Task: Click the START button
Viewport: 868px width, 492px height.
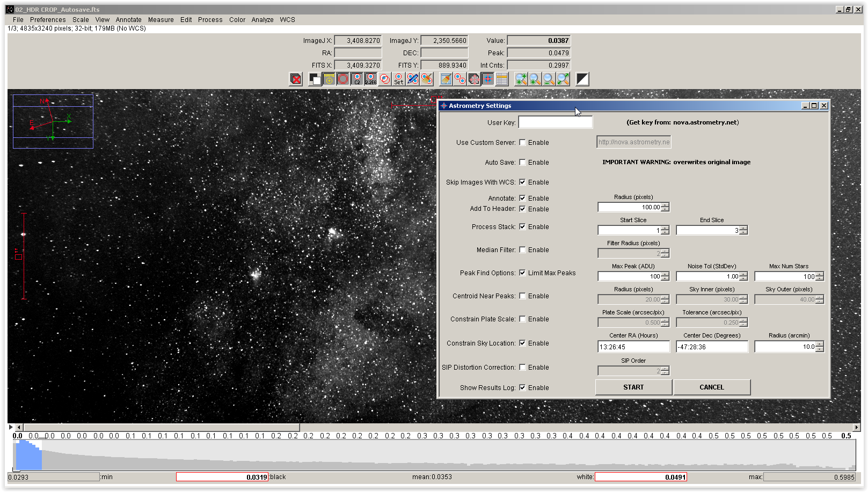Action: (633, 387)
